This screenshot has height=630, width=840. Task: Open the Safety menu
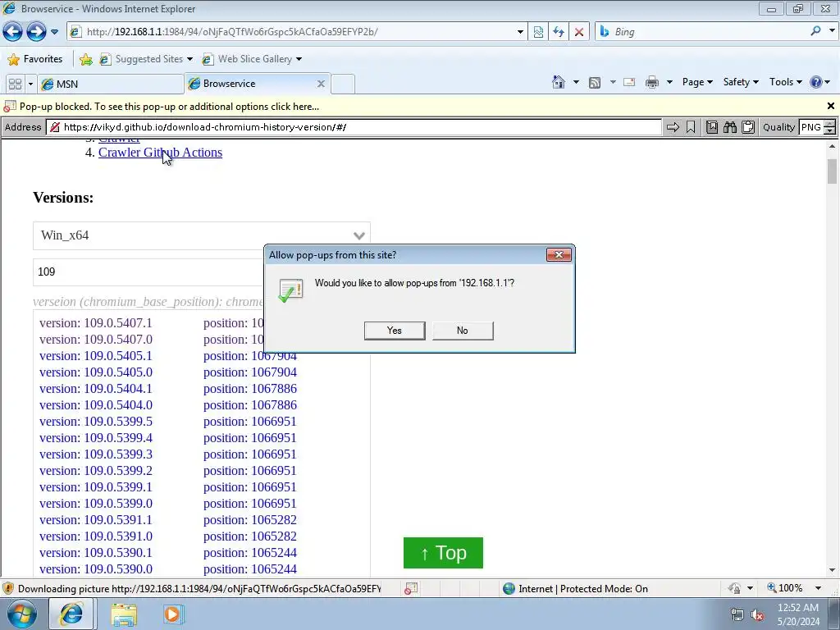tap(741, 82)
